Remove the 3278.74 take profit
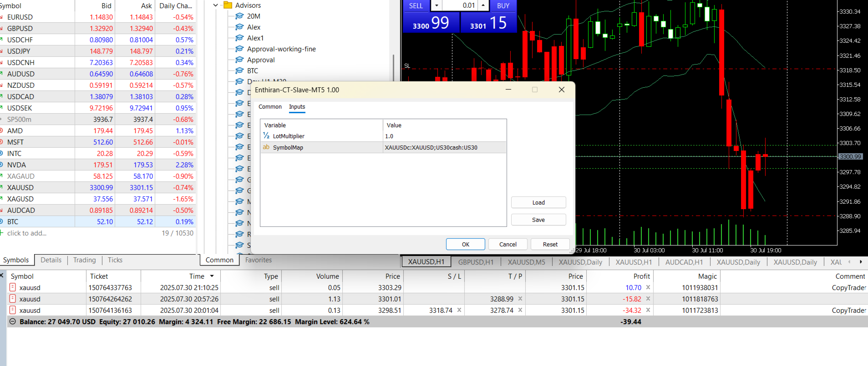 (x=520, y=310)
